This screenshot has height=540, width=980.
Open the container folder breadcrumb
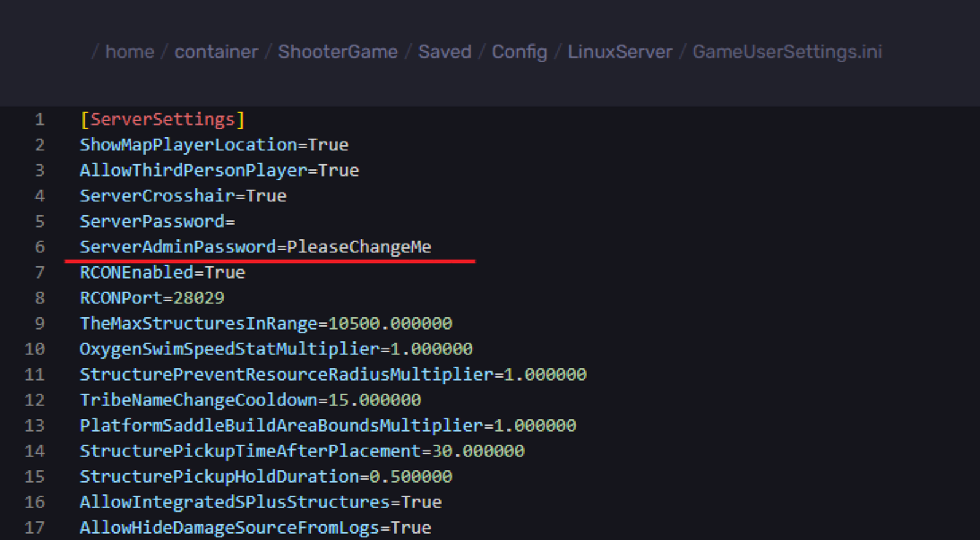tap(216, 52)
